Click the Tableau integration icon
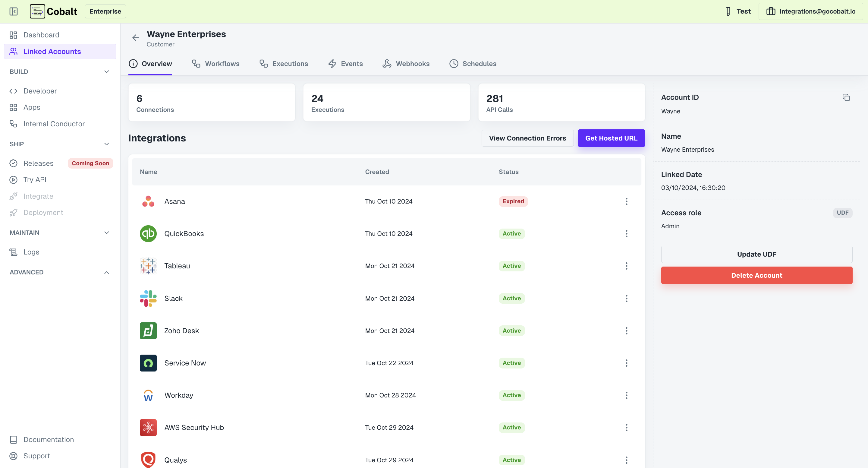Screen dimensions: 868x468 point(148,266)
